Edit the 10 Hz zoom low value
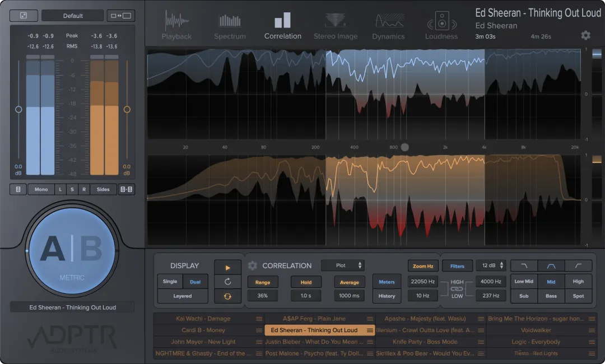 pos(423,296)
